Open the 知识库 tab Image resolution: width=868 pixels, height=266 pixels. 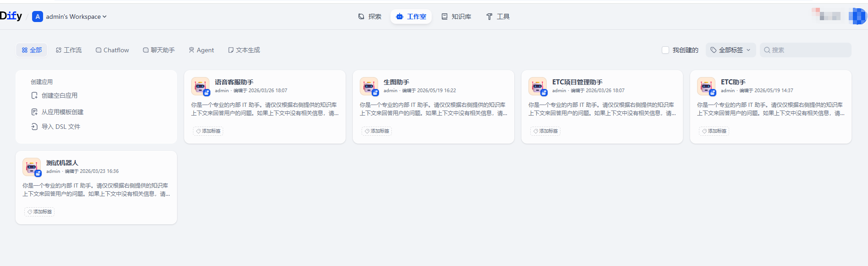coord(456,17)
